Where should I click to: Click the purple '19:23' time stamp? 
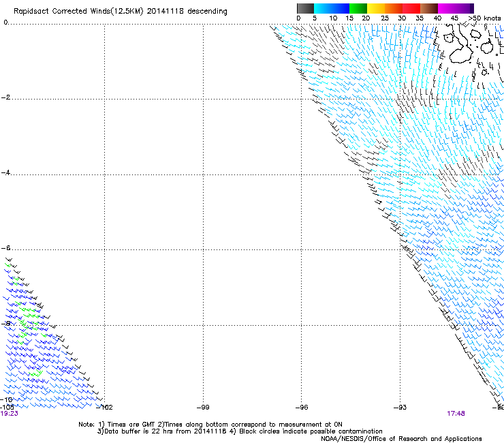coord(10,414)
